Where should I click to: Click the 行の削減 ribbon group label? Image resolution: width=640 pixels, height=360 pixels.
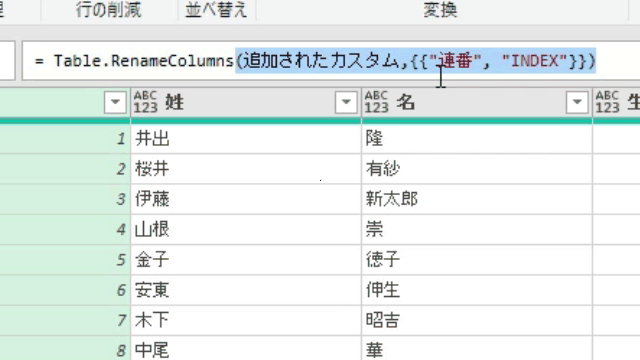pos(109,10)
